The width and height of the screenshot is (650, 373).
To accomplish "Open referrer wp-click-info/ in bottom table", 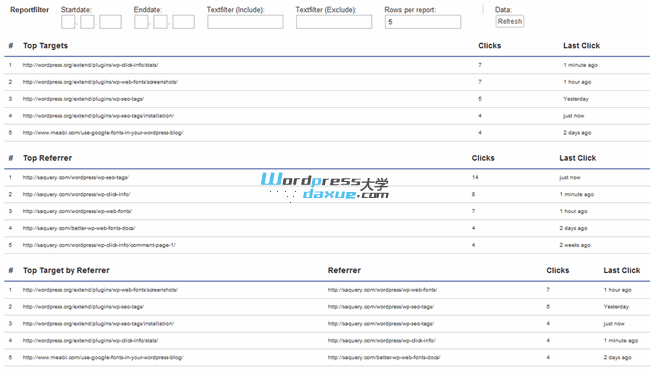I will tap(381, 341).
